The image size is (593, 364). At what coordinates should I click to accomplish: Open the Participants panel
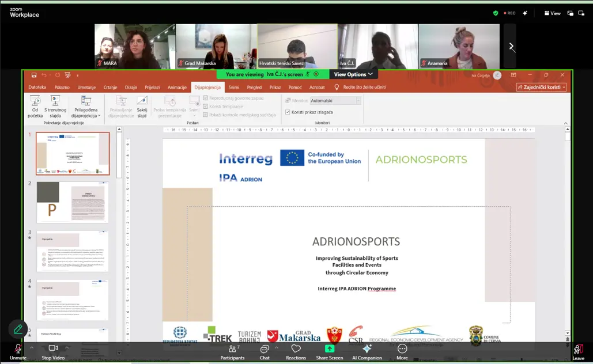pyautogui.click(x=232, y=348)
